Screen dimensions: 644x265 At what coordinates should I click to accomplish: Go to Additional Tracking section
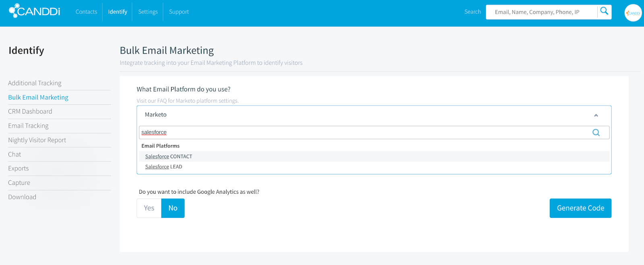35,83
